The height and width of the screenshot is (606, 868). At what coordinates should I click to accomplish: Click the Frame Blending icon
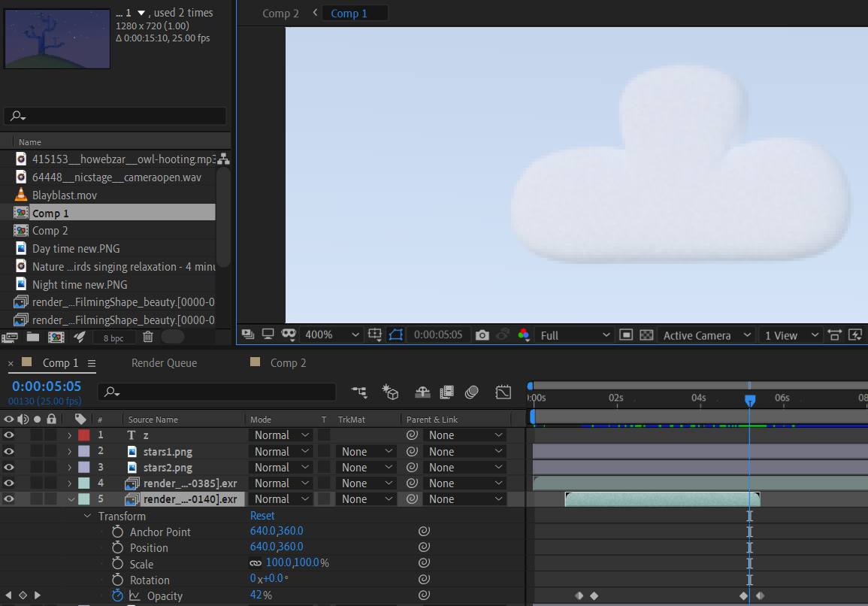pyautogui.click(x=447, y=392)
